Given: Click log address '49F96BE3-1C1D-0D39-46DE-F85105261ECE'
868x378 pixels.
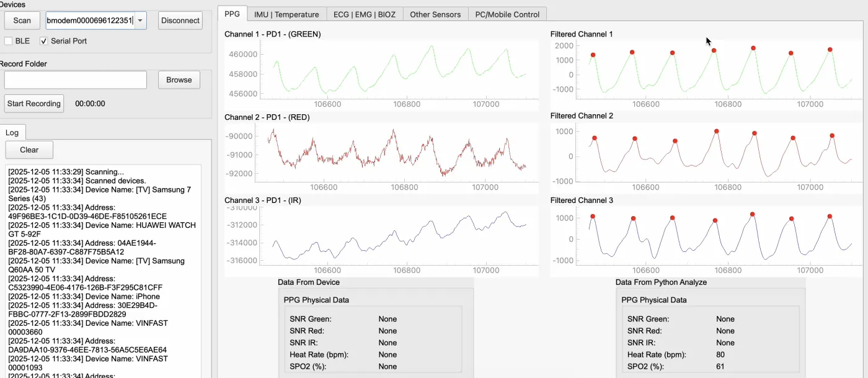Looking at the screenshot, I should pos(87,216).
